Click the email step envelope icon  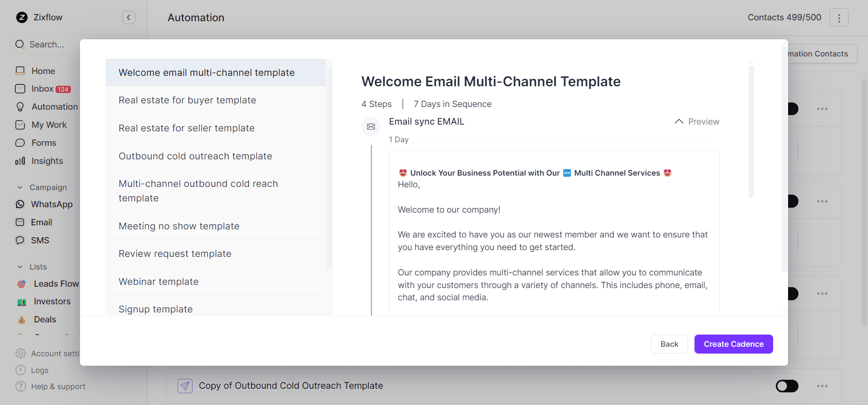tap(371, 127)
